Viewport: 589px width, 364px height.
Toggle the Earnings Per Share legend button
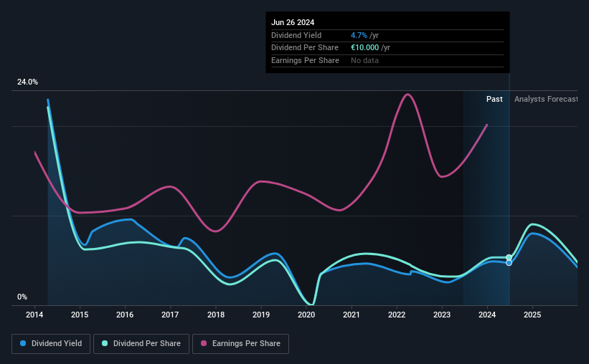coord(240,344)
